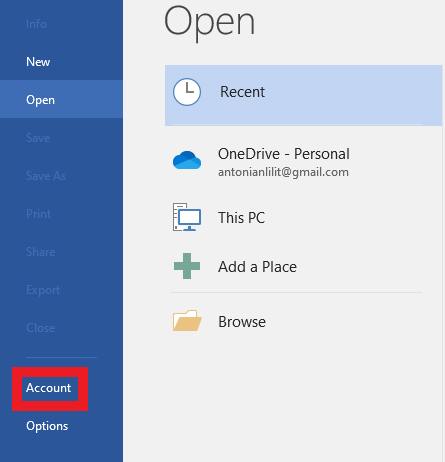Open the Share page

tap(41, 252)
